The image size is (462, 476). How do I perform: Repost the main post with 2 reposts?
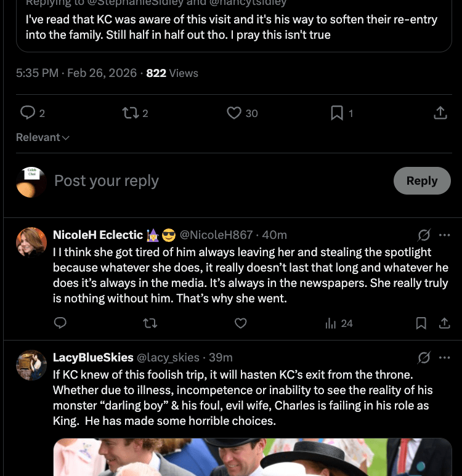(x=131, y=113)
